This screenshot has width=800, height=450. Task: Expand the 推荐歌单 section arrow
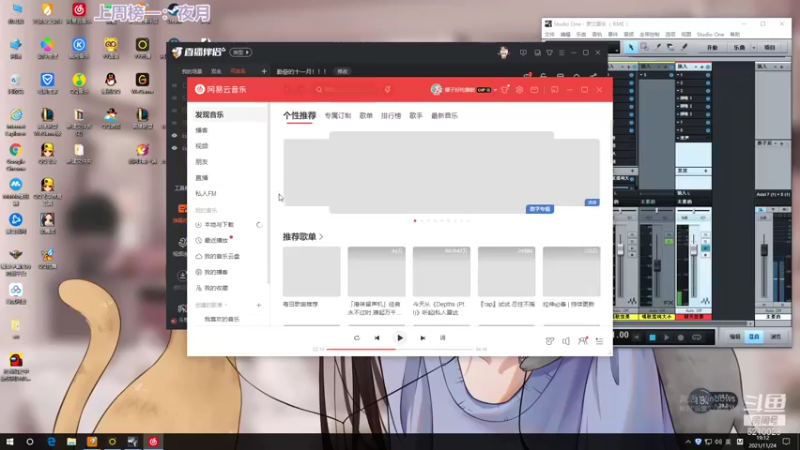(x=321, y=237)
